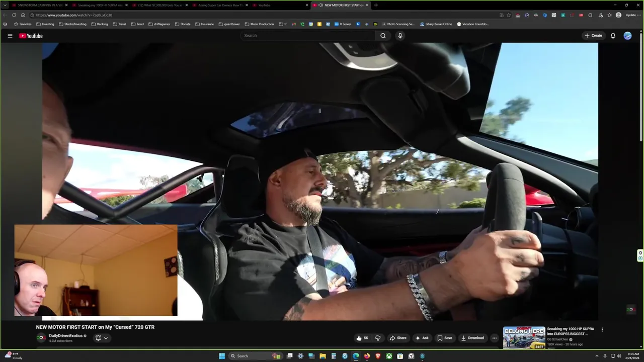Close the SNOWSTORM CAMPING tab
Viewport: 644px width, 362px height.
click(x=66, y=5)
